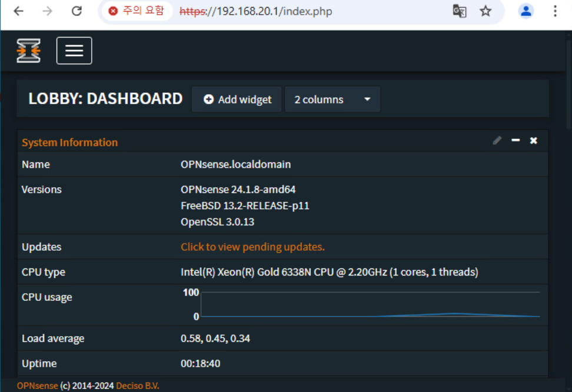The width and height of the screenshot is (572, 392).
Task: Select the OPNsense.localdomain name value
Action: [x=235, y=164]
